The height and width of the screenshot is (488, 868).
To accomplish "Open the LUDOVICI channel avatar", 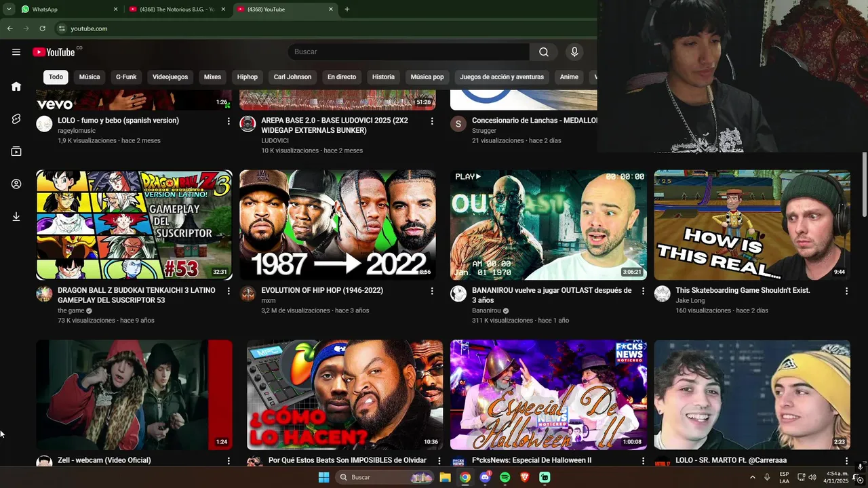I will coord(248,124).
